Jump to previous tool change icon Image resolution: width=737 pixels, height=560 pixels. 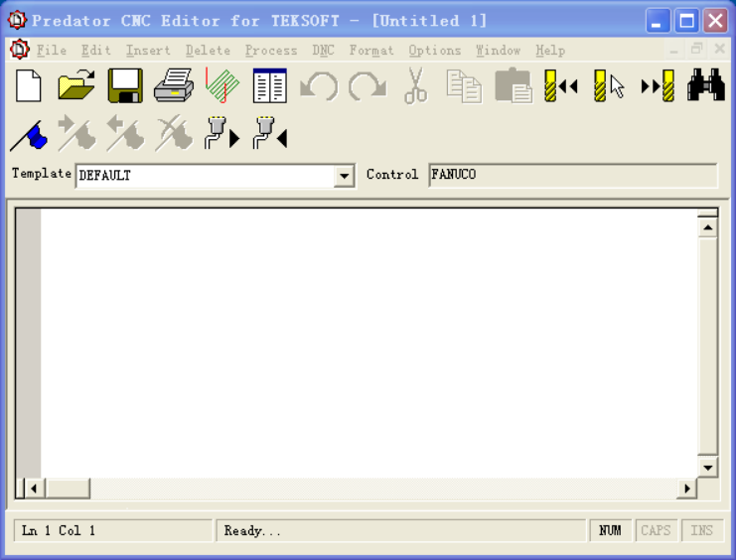point(561,86)
